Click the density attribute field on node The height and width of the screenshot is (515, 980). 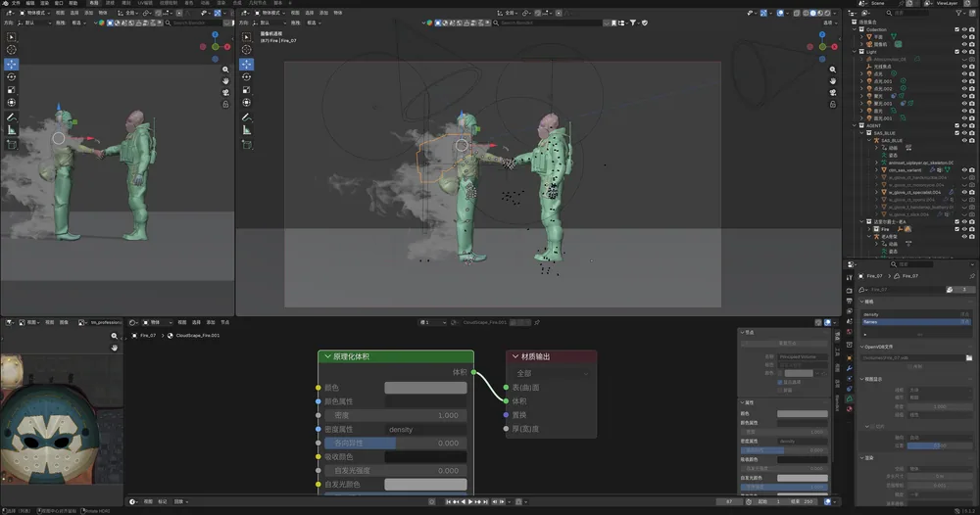tap(425, 430)
